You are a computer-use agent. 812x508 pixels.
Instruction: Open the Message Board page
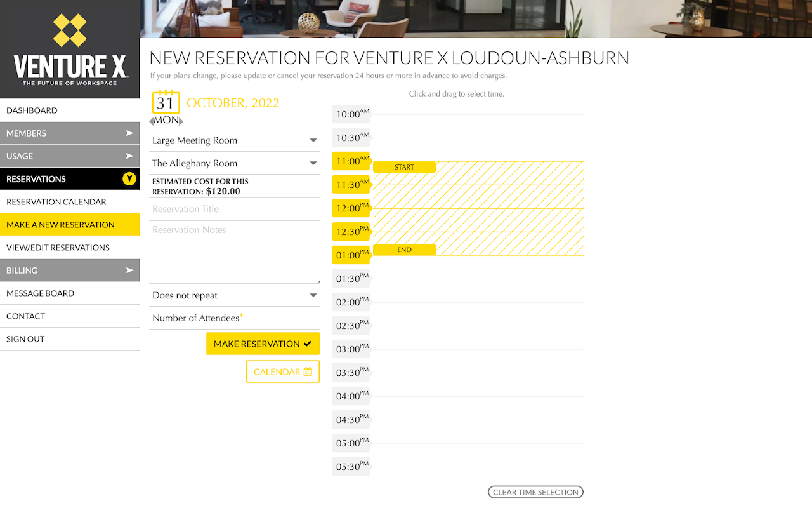point(70,293)
